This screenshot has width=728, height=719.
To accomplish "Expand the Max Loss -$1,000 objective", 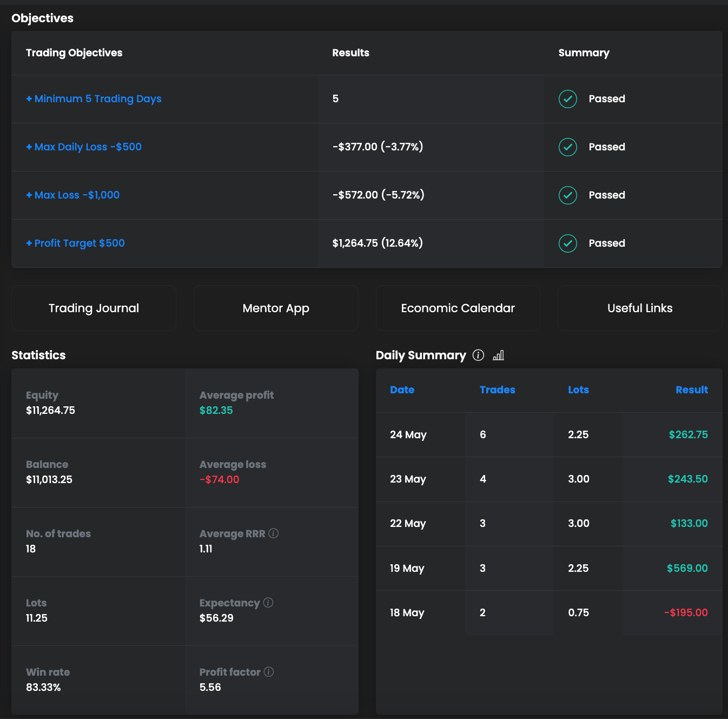I will click(73, 195).
